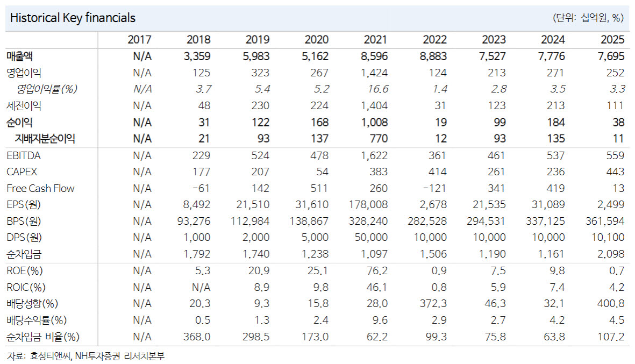Click the 단위 십억원 unit label
Viewport: 635px width, 364px height.
click(588, 18)
